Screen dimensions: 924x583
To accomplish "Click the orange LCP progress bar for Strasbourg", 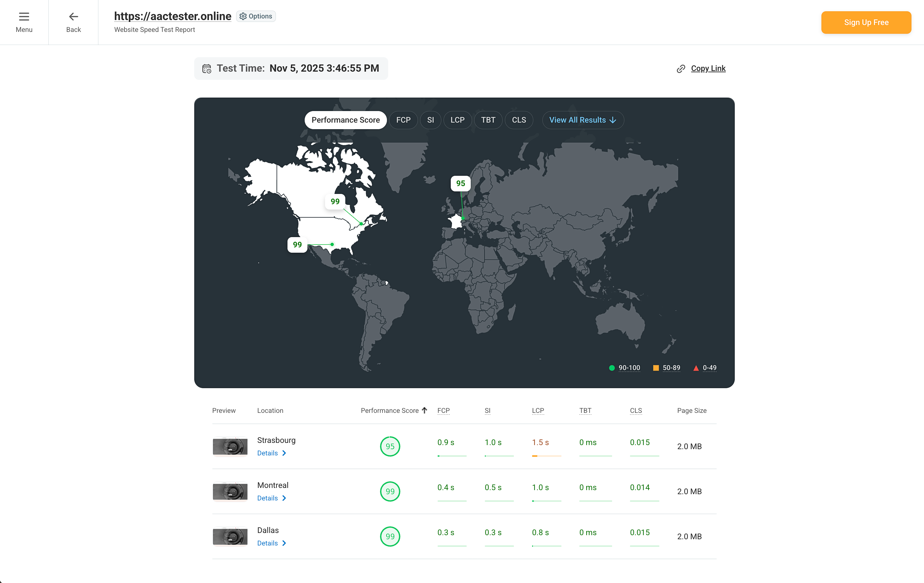I will [x=546, y=457].
